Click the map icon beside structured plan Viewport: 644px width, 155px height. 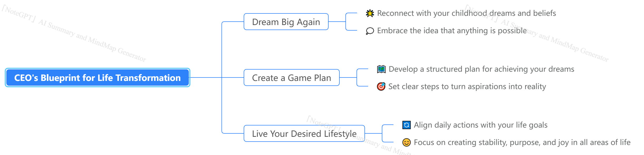pos(381,69)
